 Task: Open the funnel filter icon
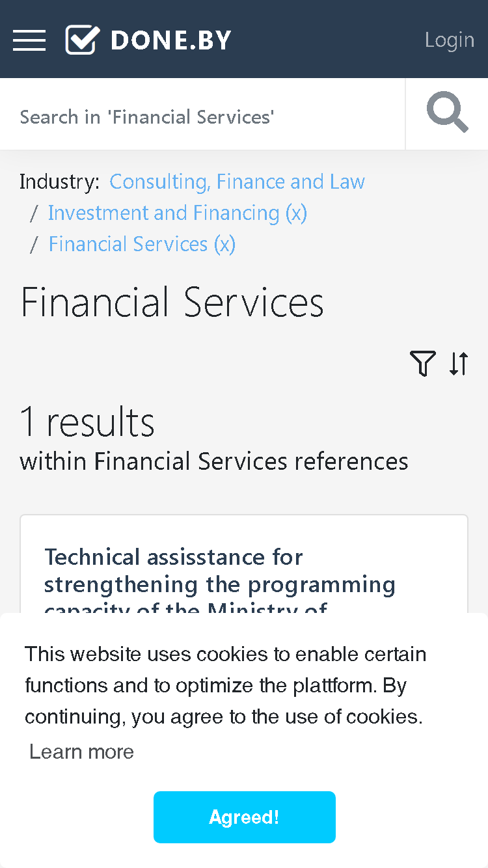[423, 363]
